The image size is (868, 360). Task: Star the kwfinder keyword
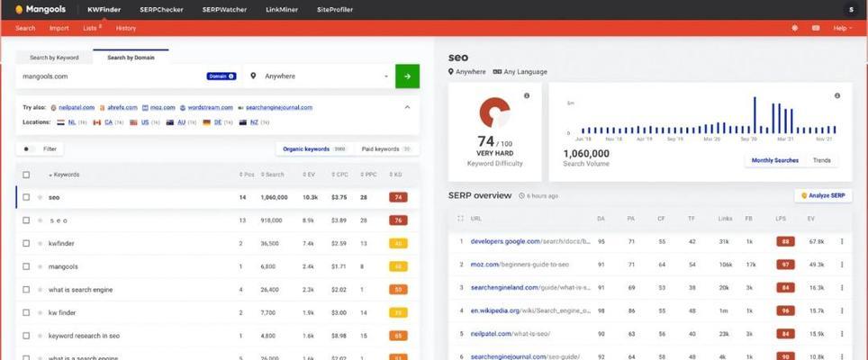pyautogui.click(x=40, y=243)
